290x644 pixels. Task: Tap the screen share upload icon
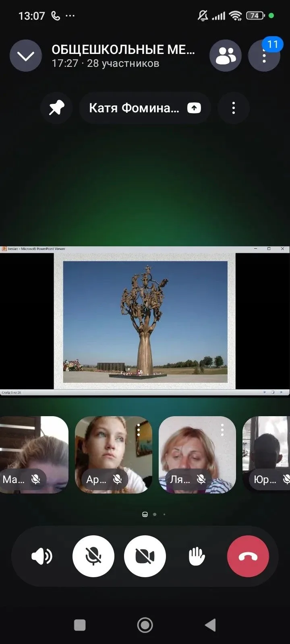pos(194,108)
